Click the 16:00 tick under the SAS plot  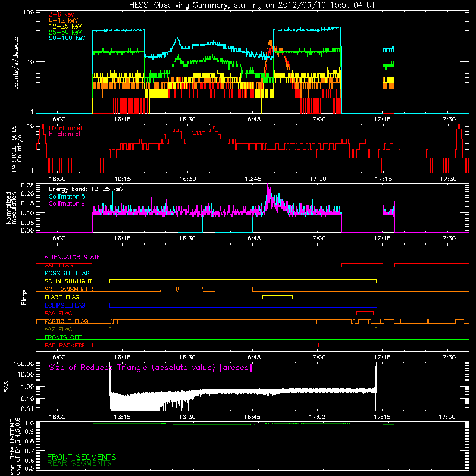click(x=57, y=417)
